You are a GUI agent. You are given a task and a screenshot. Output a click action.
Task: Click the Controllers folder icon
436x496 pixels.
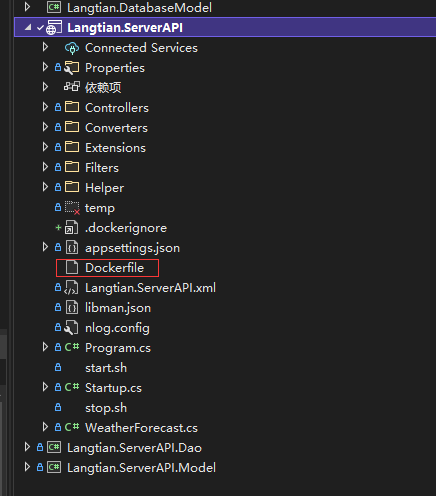(x=72, y=107)
